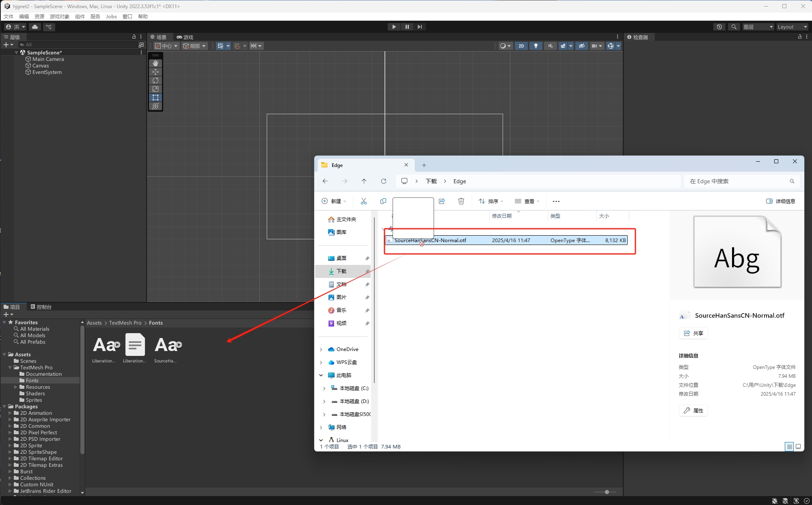Click the Liberation text file asset icon
This screenshot has width=812, height=505.
pos(135,345)
